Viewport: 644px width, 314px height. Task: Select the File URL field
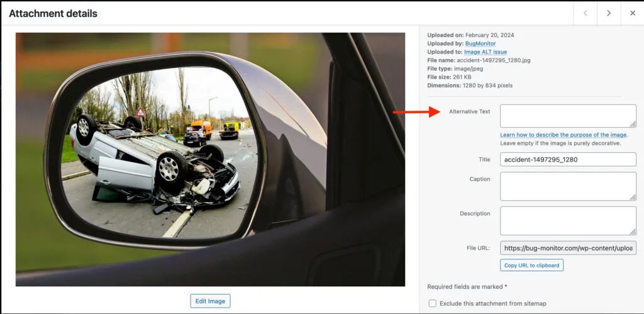click(x=568, y=248)
